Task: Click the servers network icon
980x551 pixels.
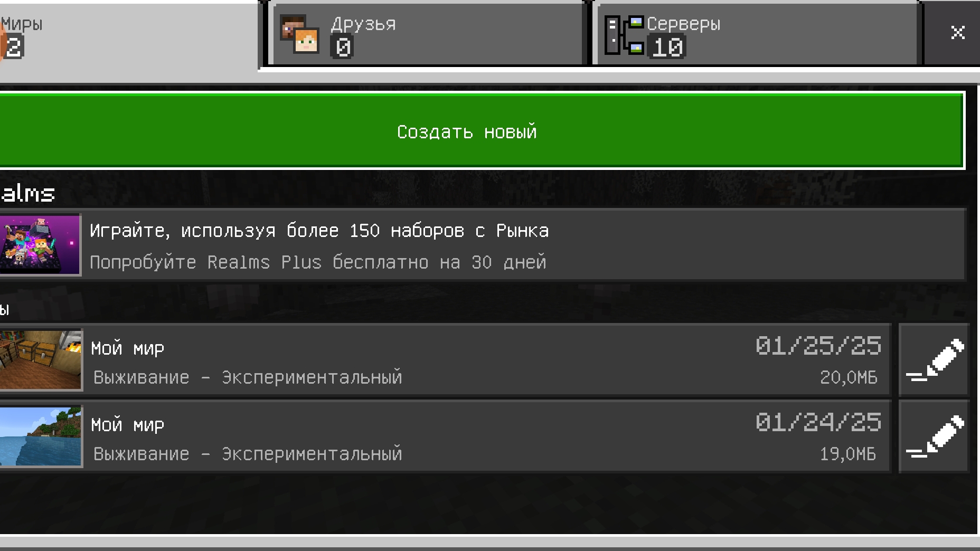Action: pyautogui.click(x=624, y=35)
